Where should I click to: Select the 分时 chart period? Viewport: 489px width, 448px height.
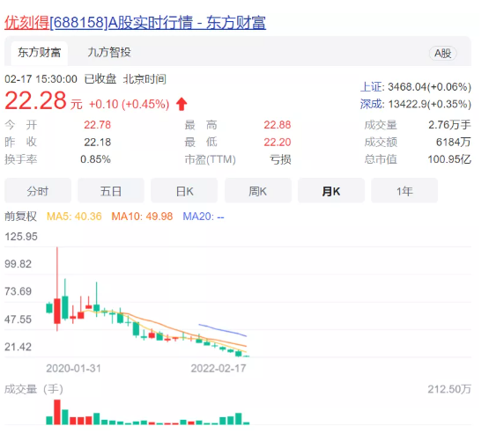(38, 191)
